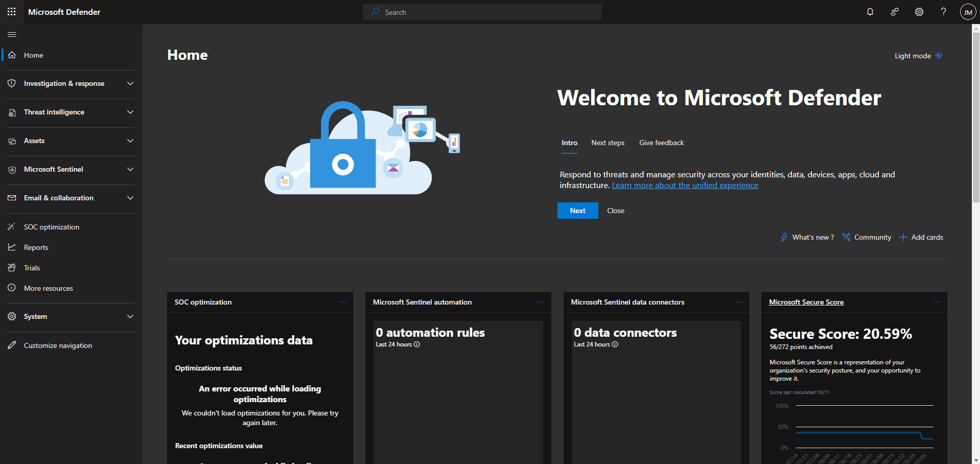The width and height of the screenshot is (980, 464).
Task: Select the Give feedback tab
Action: [x=661, y=143]
